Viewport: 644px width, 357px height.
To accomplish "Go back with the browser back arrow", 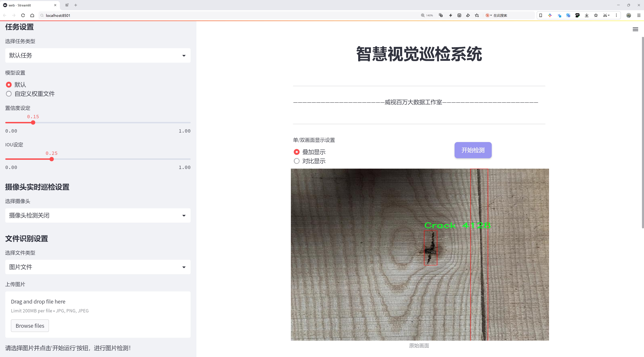I will (5, 15).
